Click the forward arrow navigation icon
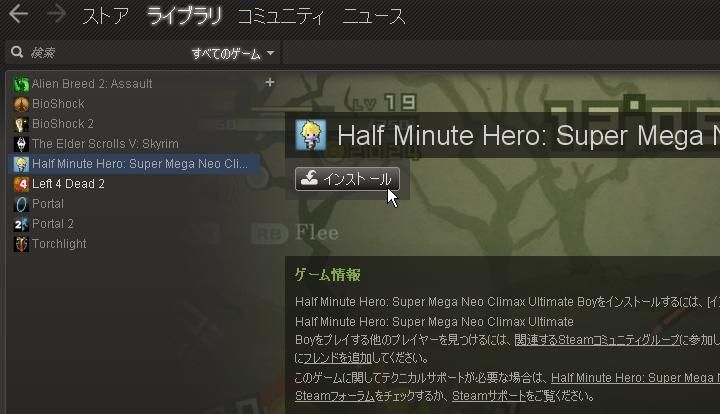Image resolution: width=720 pixels, height=414 pixels. (x=56, y=14)
